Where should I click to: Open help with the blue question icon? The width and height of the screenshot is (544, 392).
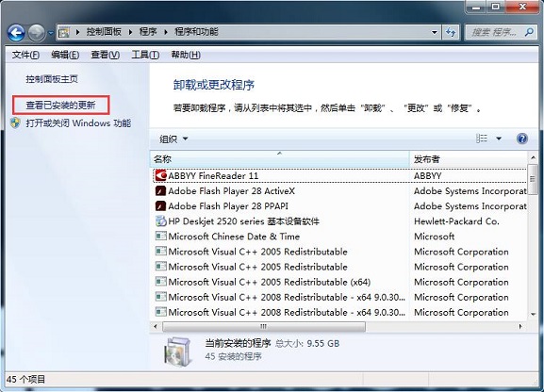point(521,139)
